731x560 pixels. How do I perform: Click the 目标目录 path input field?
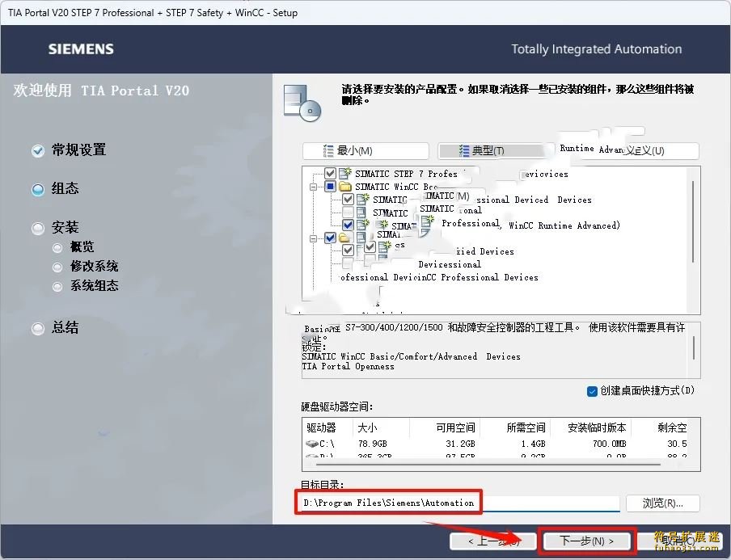461,503
